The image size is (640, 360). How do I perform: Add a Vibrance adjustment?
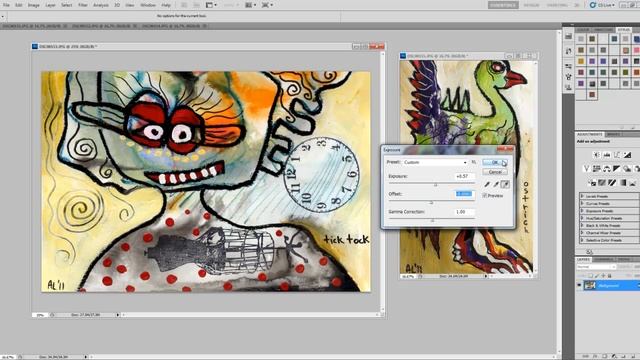coord(587,169)
